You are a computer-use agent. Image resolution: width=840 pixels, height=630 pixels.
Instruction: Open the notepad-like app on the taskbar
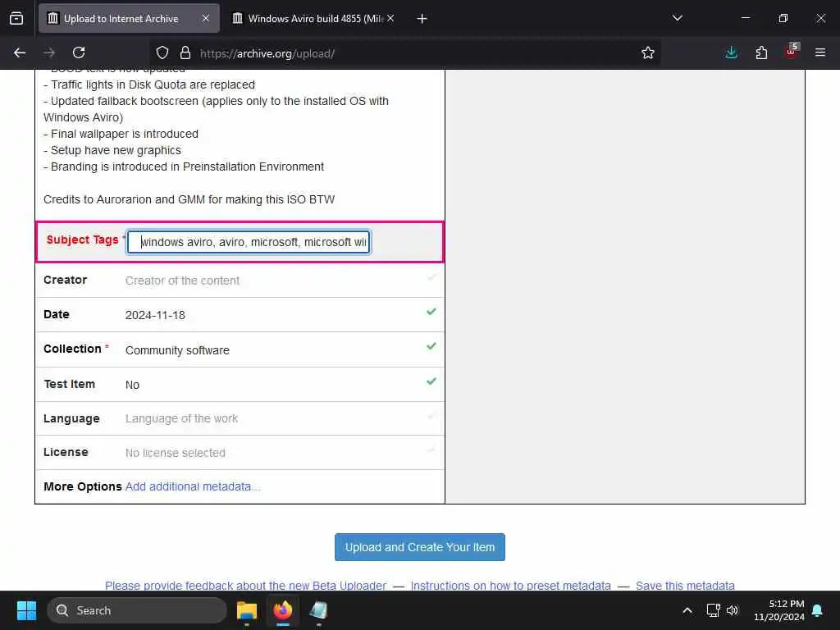pyautogui.click(x=319, y=610)
